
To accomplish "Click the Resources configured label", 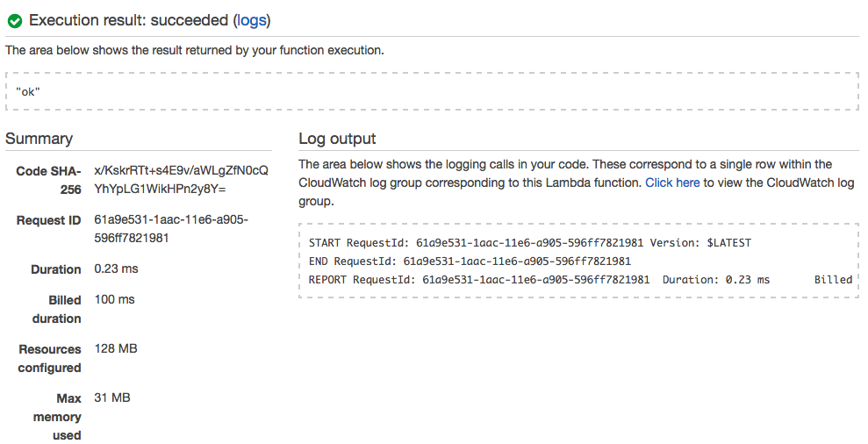I will (x=50, y=358).
